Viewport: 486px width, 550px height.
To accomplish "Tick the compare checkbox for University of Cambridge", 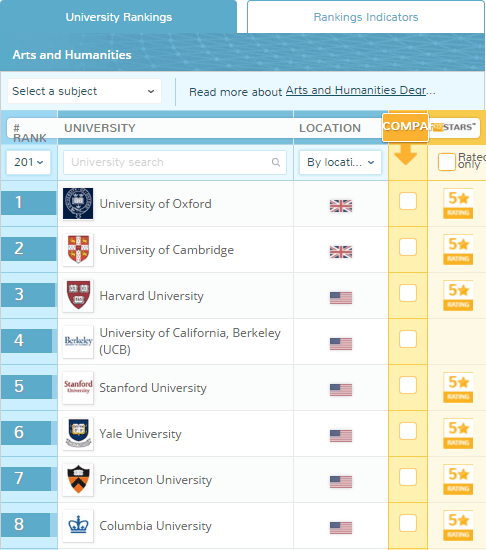I will [408, 247].
